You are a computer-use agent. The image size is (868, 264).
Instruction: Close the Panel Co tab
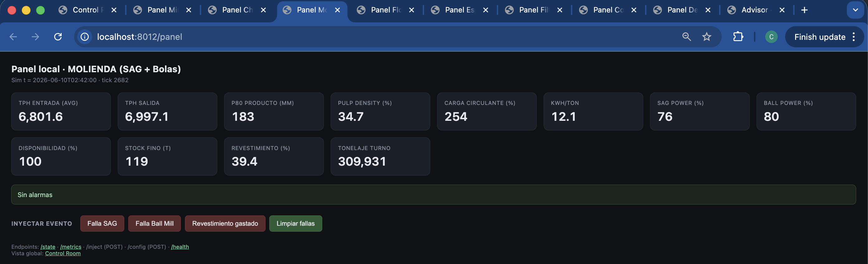pyautogui.click(x=634, y=10)
